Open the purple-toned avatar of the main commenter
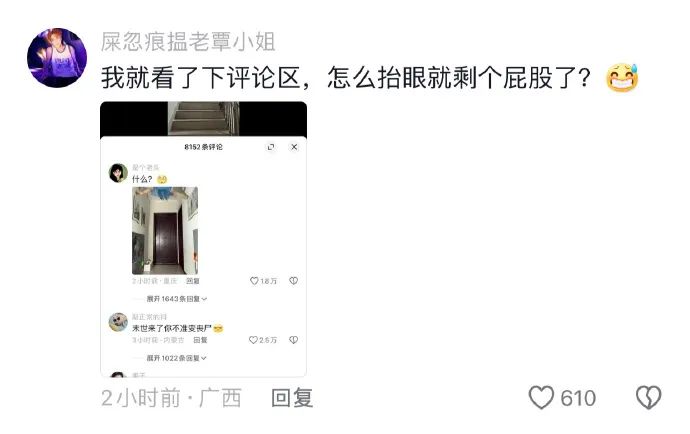 click(x=57, y=58)
